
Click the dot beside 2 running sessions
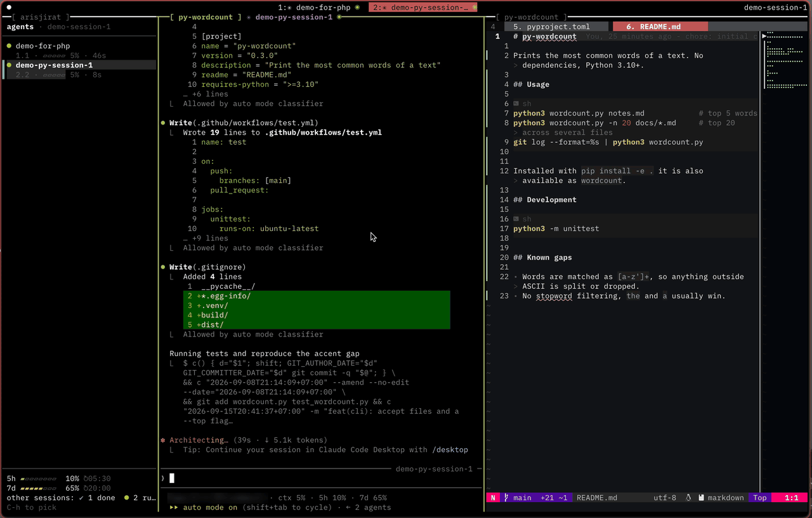[x=127, y=498]
